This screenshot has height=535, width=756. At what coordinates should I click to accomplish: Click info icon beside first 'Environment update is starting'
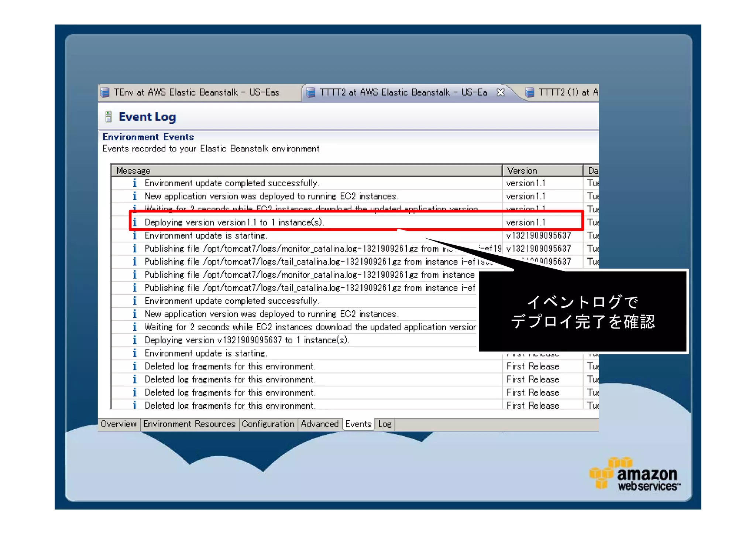coord(135,235)
